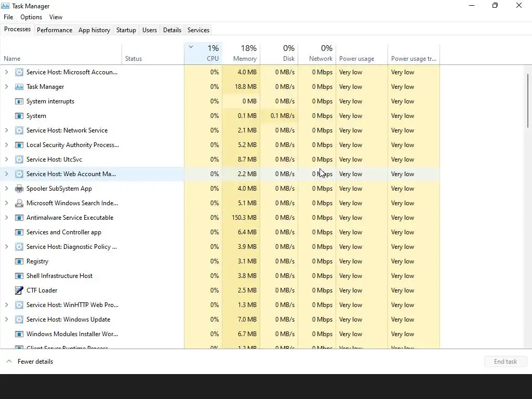
Task: Expand Service Host: Windows Update group
Action: click(6, 320)
